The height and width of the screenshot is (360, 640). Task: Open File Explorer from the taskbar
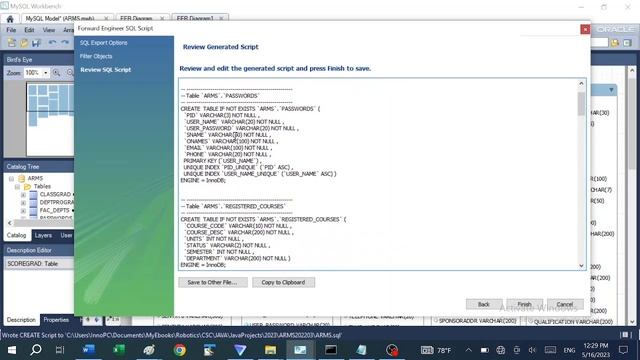(x=270, y=350)
